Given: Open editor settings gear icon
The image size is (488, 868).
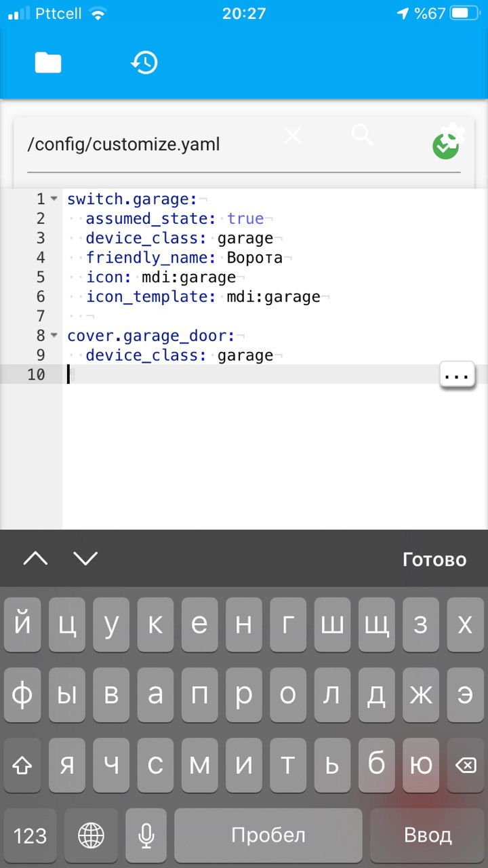Looking at the screenshot, I should click(x=453, y=134).
